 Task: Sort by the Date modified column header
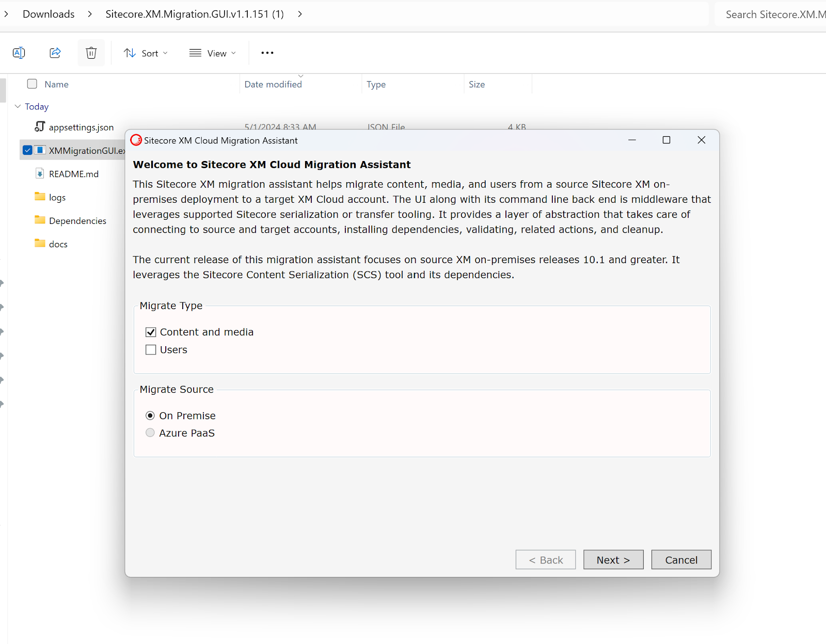[273, 84]
